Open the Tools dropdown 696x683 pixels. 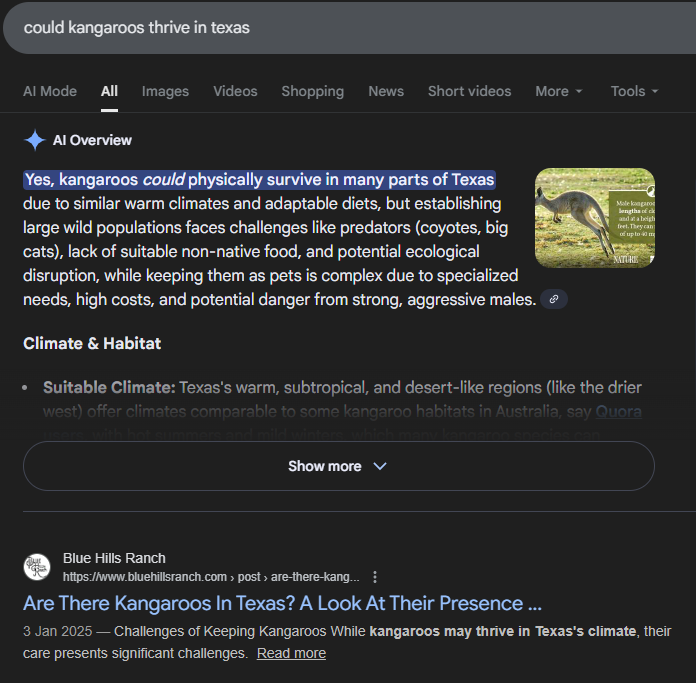634,91
